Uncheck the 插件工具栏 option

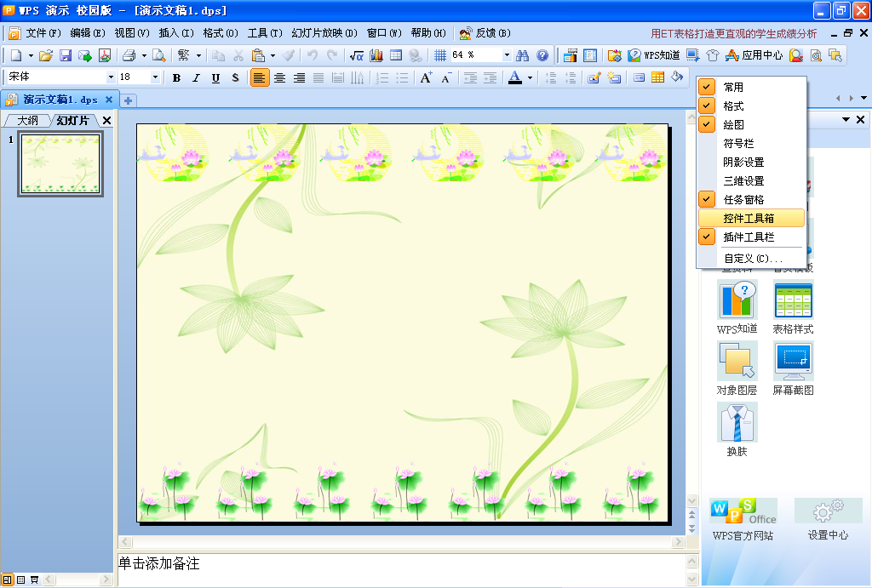coord(749,237)
